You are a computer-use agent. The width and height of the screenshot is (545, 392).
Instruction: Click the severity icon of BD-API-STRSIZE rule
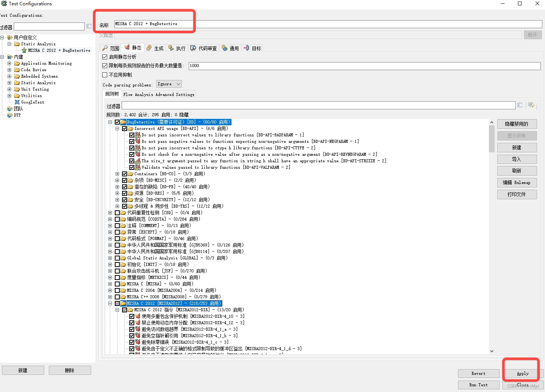[x=138, y=161]
